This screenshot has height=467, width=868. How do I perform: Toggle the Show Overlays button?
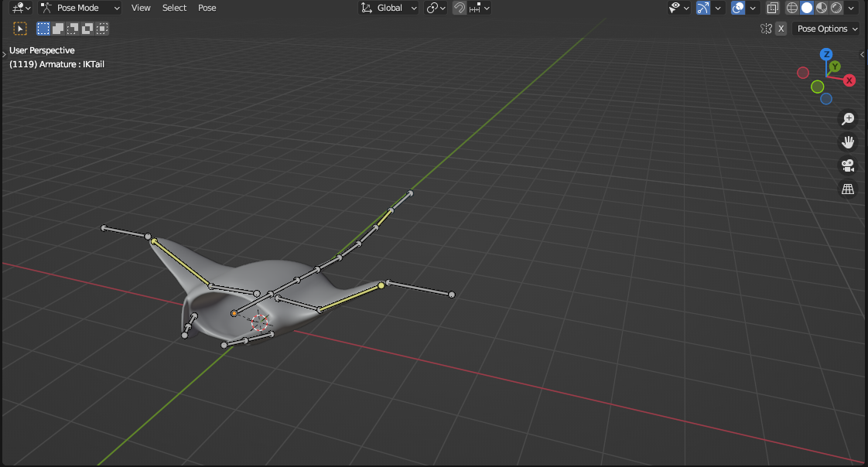pos(738,8)
